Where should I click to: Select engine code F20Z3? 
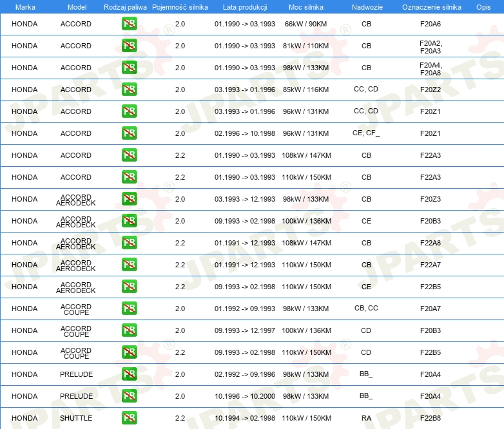coord(431,199)
